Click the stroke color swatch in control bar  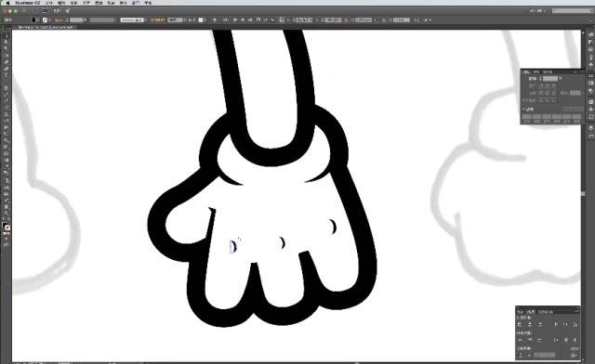[46, 19]
